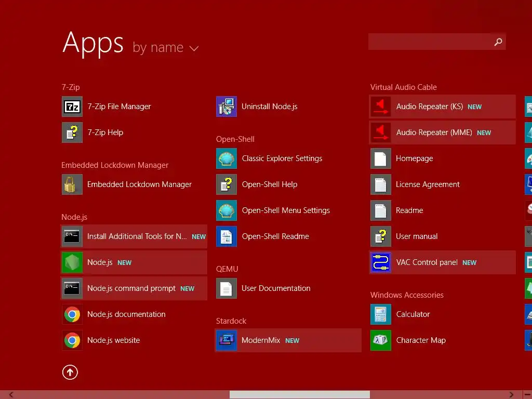Launch Audio Repeater (MME) icon

[381, 132]
